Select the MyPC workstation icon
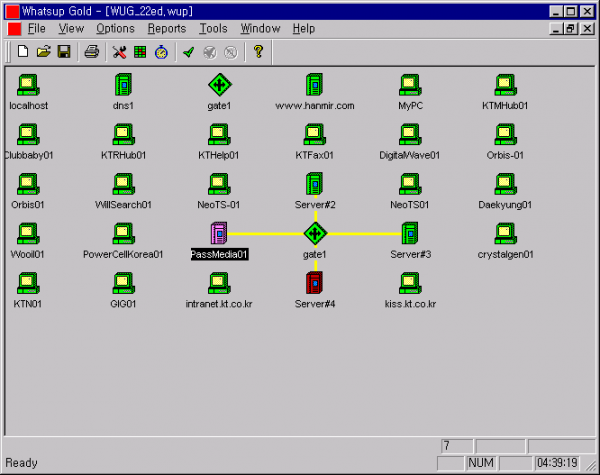This screenshot has height=475, width=600. (x=410, y=85)
